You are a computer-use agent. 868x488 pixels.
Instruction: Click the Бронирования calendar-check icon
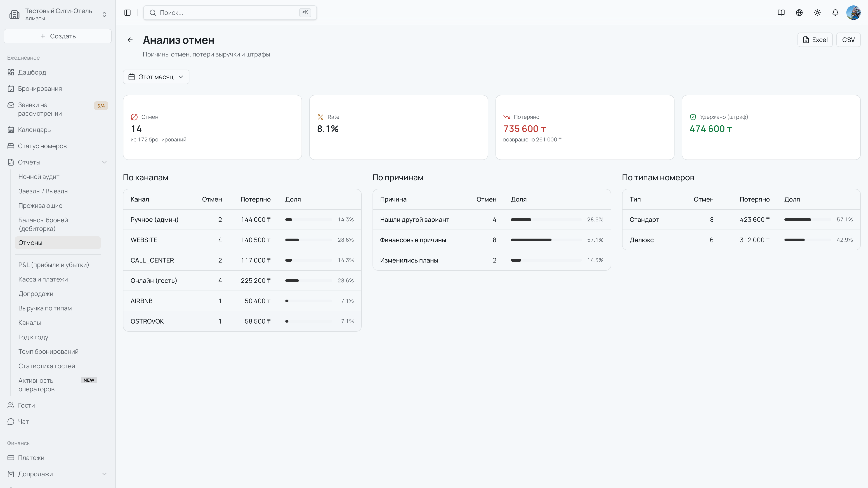[x=11, y=89]
